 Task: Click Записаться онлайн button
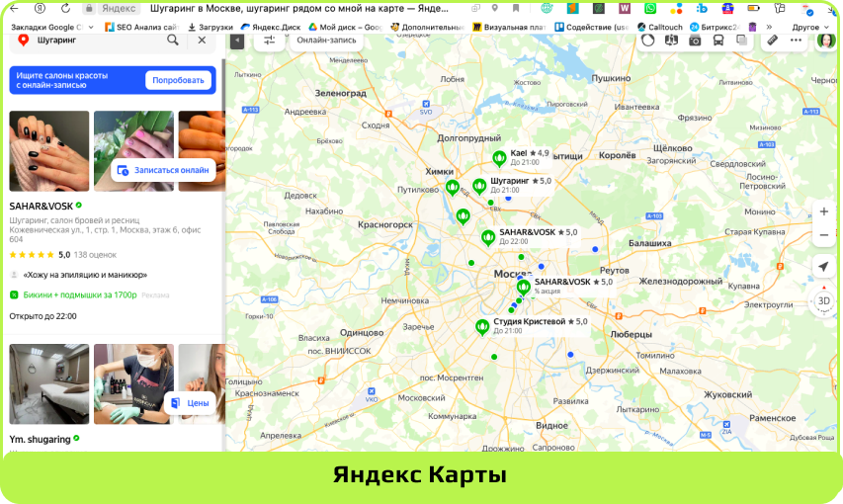(x=164, y=170)
